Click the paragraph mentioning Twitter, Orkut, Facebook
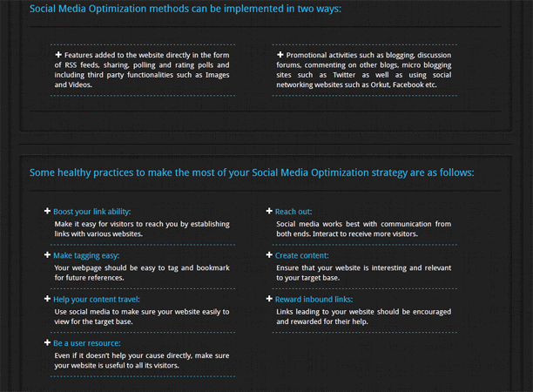The image size is (533, 392). [x=363, y=70]
